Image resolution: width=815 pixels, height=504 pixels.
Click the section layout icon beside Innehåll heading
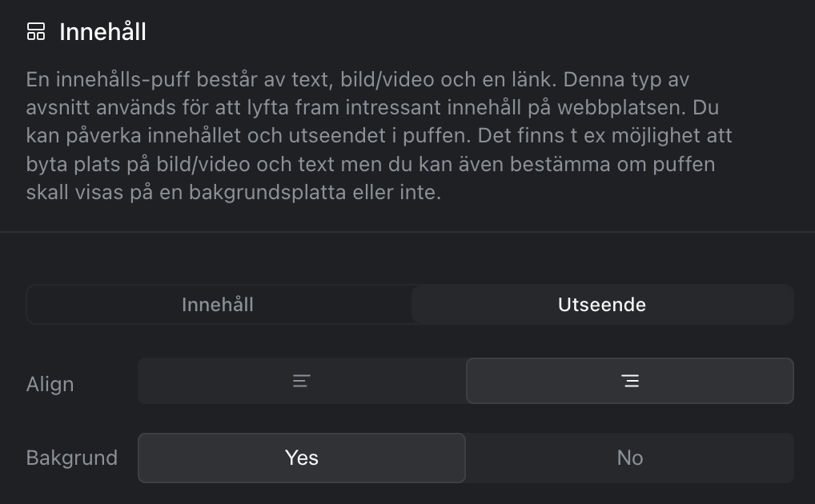pos(36,32)
